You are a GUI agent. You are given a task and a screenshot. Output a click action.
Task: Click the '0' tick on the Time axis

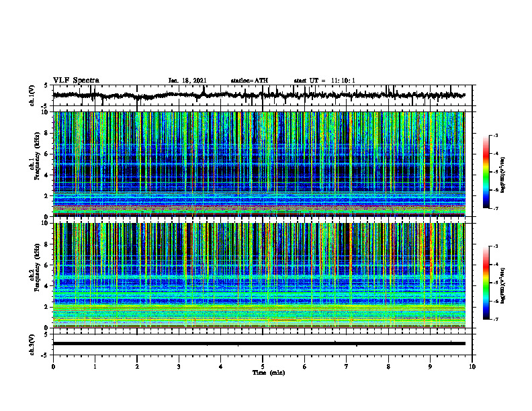pos(53,367)
